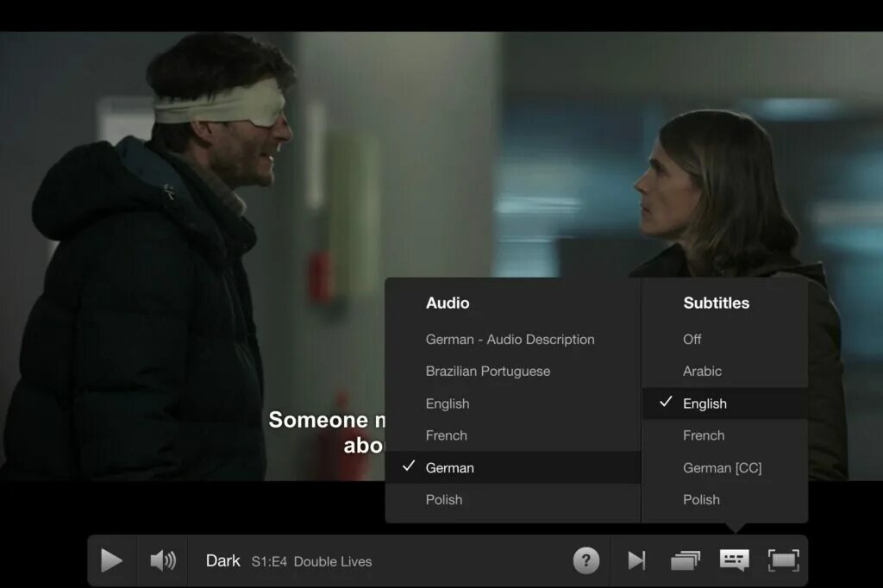Click the S1:E4 Double Lives episode label

tap(311, 561)
